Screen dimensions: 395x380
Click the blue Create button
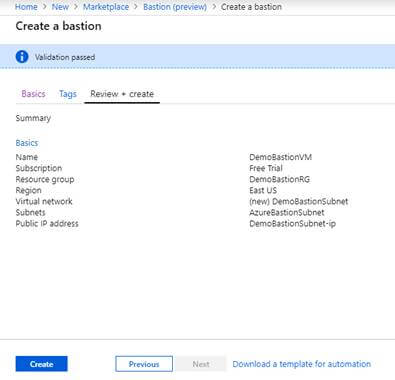tap(41, 364)
